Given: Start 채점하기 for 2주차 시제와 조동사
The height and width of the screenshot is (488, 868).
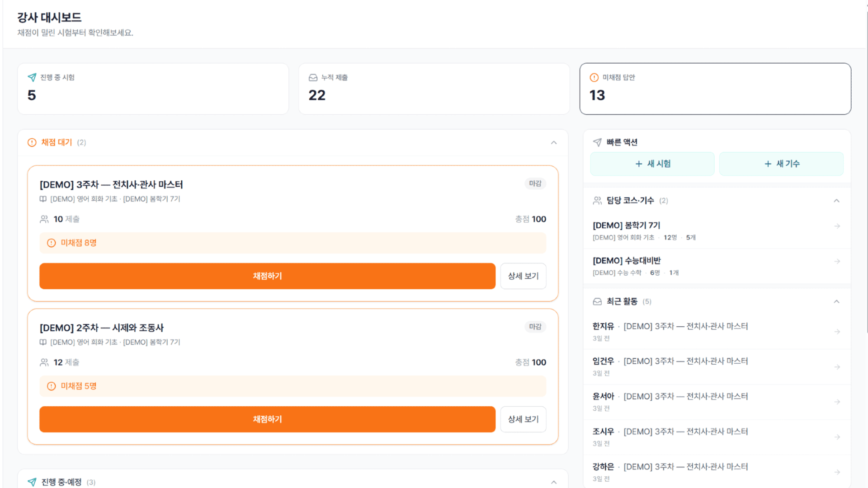Looking at the screenshot, I should tap(267, 419).
